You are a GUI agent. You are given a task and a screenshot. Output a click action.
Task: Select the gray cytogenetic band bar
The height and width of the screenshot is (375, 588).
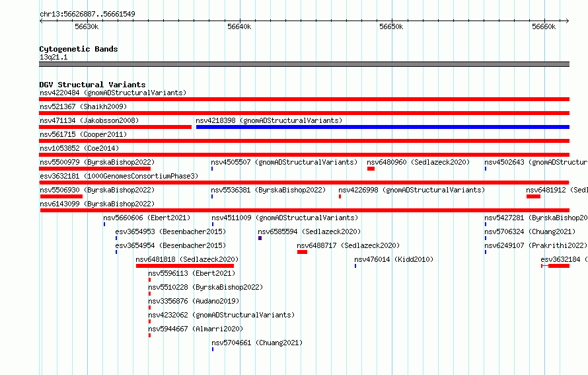[x=304, y=64]
